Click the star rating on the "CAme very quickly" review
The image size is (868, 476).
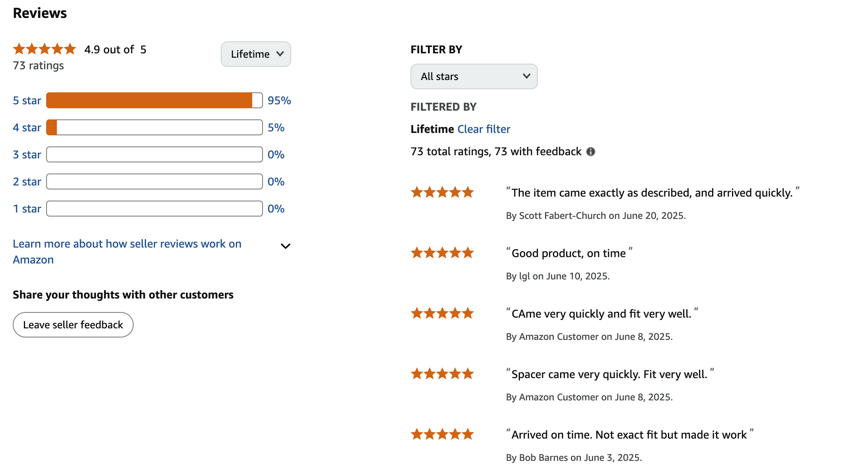[x=442, y=313]
